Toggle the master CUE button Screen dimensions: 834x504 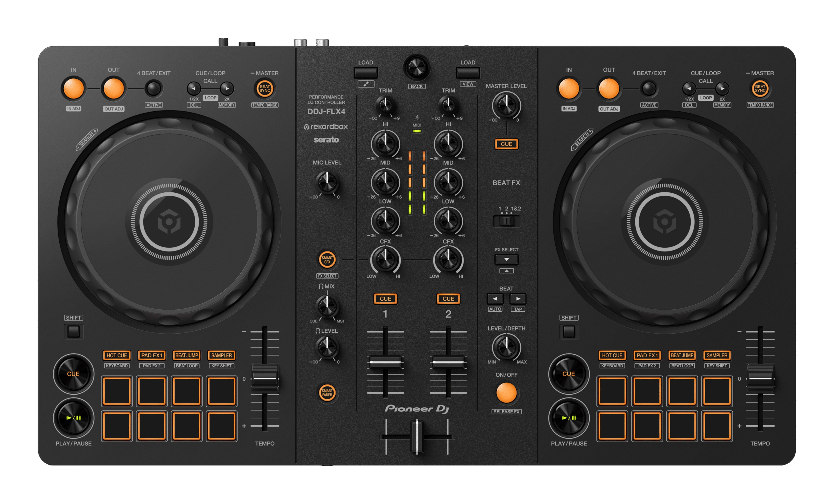pos(506,144)
